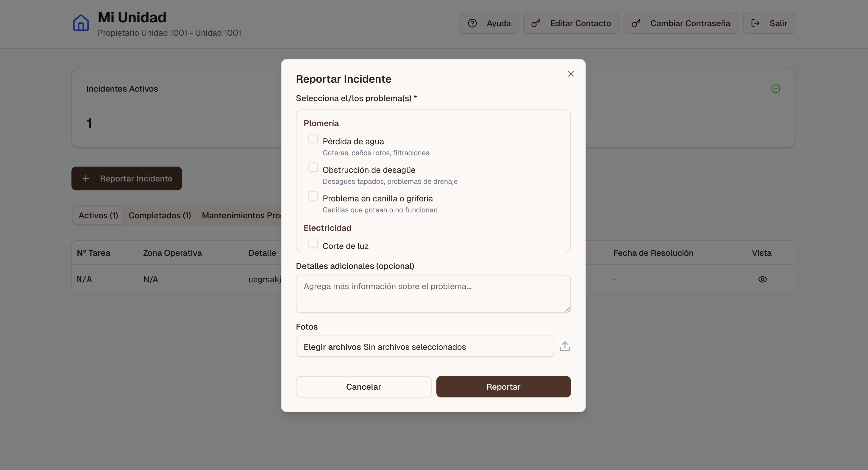Viewport: 868px width, 470px height.
Task: Click the question mark icon on Ayuda
Action: point(472,23)
